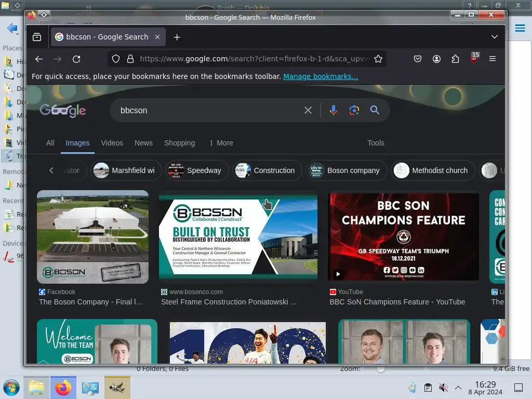Open the Boson Company Facebook image
Image resolution: width=532 pixels, height=399 pixels.
(92, 237)
